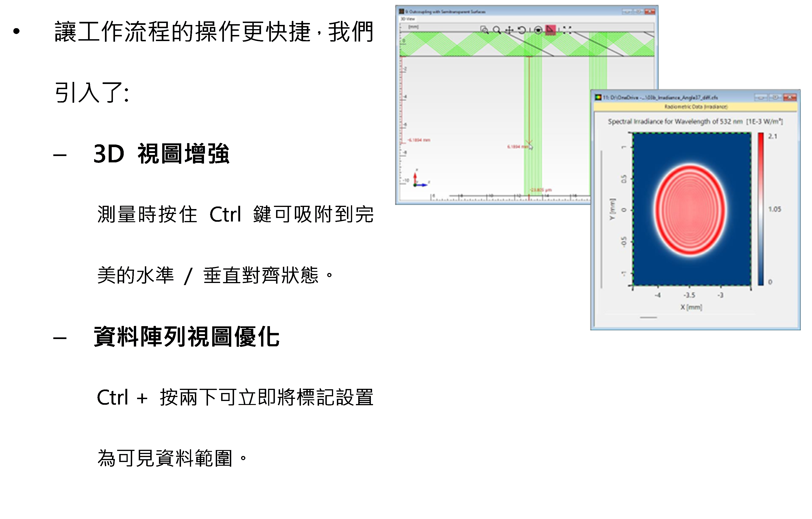Viewport: 812px width, 519px height.
Task: Maximize the irradiance data window
Action: 775,97
